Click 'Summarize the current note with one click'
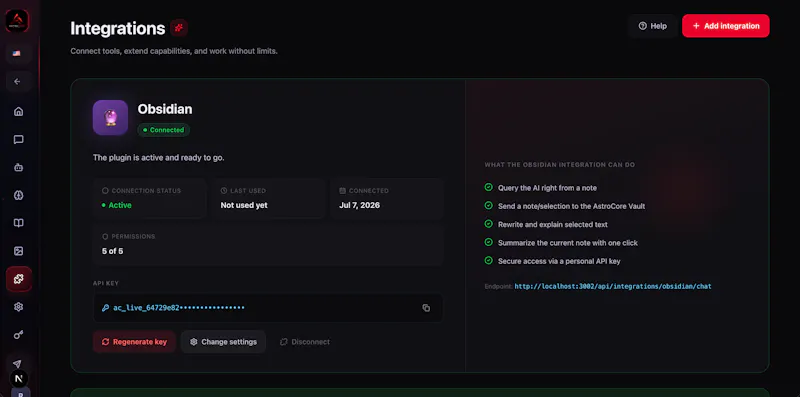Screen dimensions: 800x397 568,243
